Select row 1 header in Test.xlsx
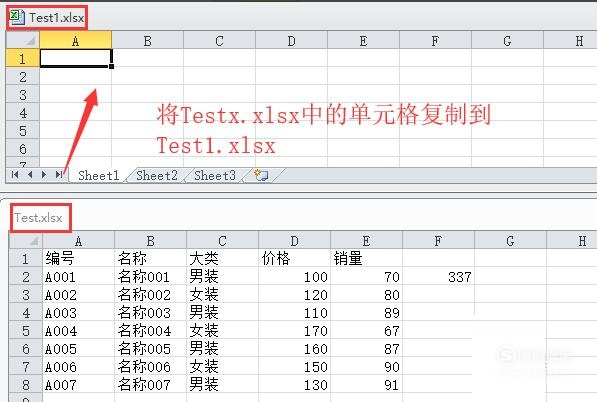597x402 pixels. 26,258
